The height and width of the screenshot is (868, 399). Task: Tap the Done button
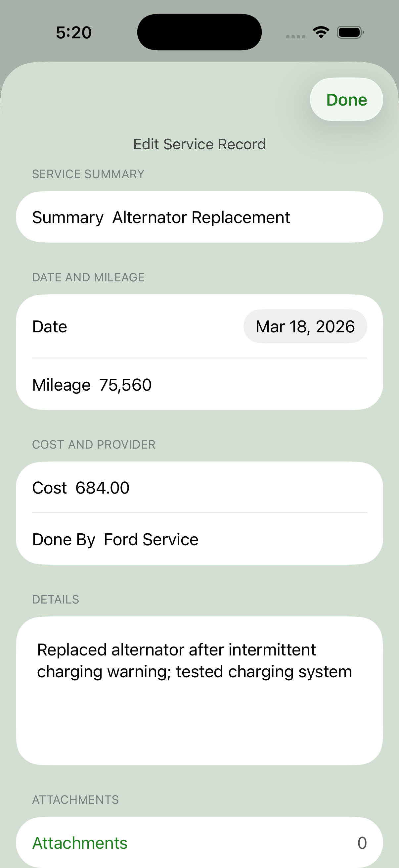346,99
